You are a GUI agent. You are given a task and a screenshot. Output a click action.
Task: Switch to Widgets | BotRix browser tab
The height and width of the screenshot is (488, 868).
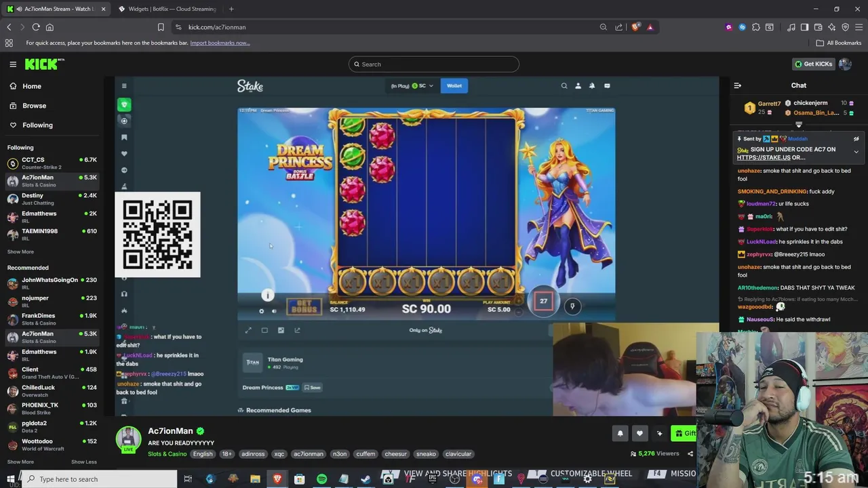(x=166, y=9)
